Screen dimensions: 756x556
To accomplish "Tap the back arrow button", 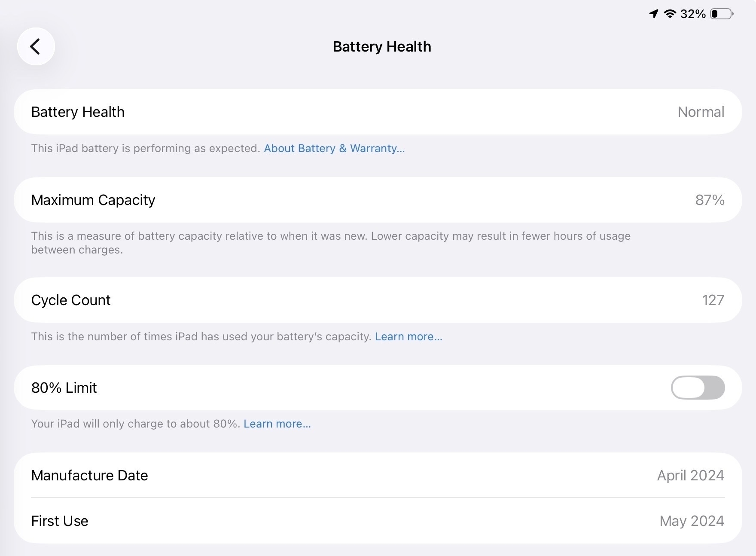I will pos(36,46).
